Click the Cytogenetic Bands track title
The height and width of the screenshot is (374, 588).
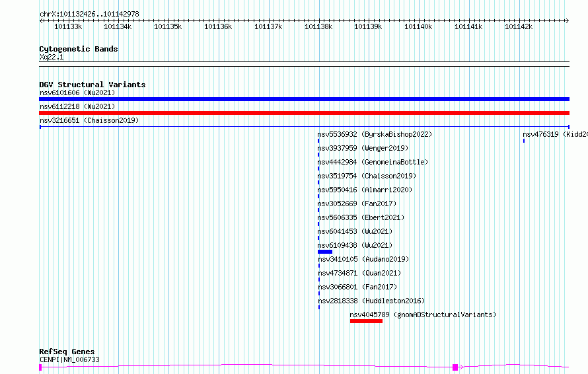click(x=79, y=49)
